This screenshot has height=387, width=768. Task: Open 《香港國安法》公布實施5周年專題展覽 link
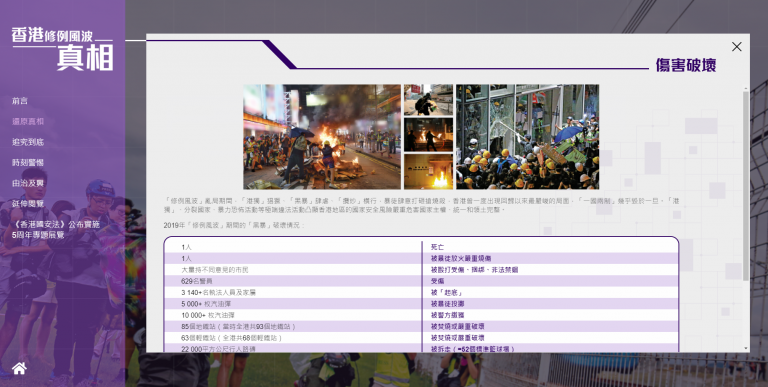56,230
